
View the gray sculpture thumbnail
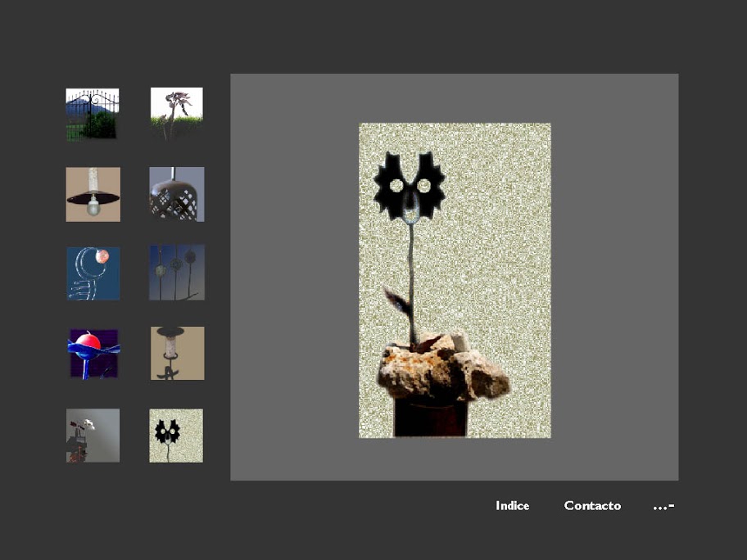pyautogui.click(x=93, y=436)
